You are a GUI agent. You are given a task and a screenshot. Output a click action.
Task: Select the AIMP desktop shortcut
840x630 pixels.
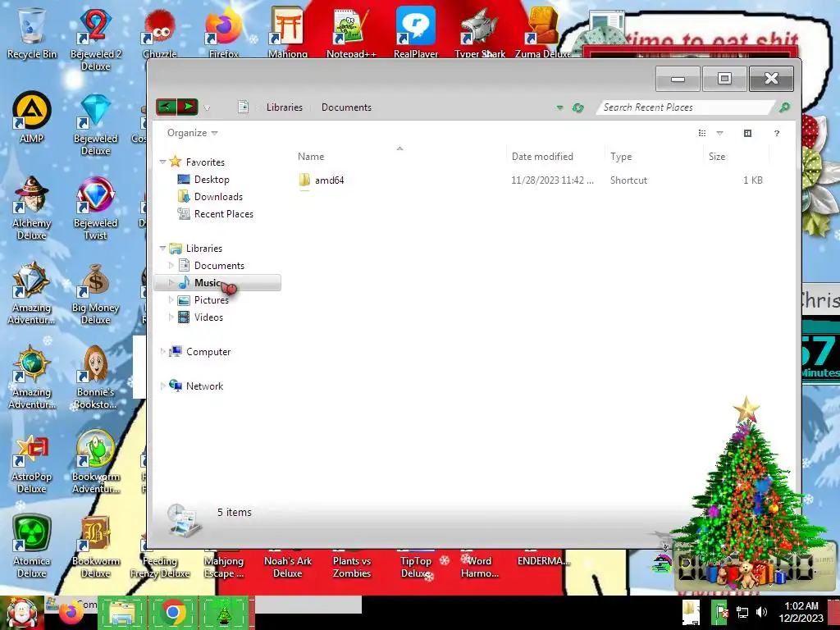click(32, 117)
